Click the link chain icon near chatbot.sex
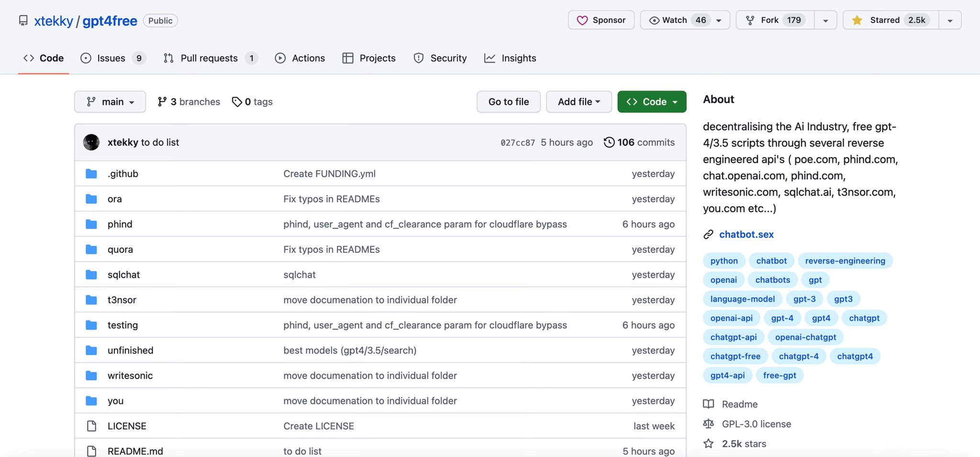The width and height of the screenshot is (980, 457). click(708, 234)
